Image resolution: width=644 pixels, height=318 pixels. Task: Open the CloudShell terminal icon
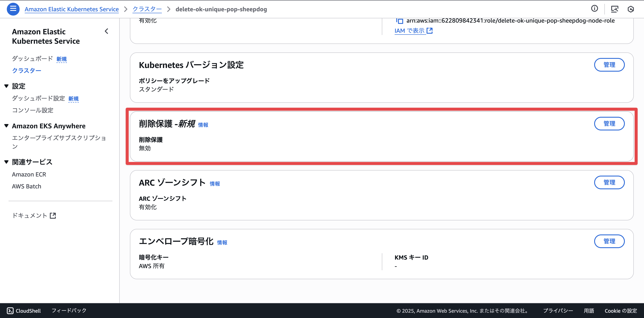pyautogui.click(x=10, y=311)
